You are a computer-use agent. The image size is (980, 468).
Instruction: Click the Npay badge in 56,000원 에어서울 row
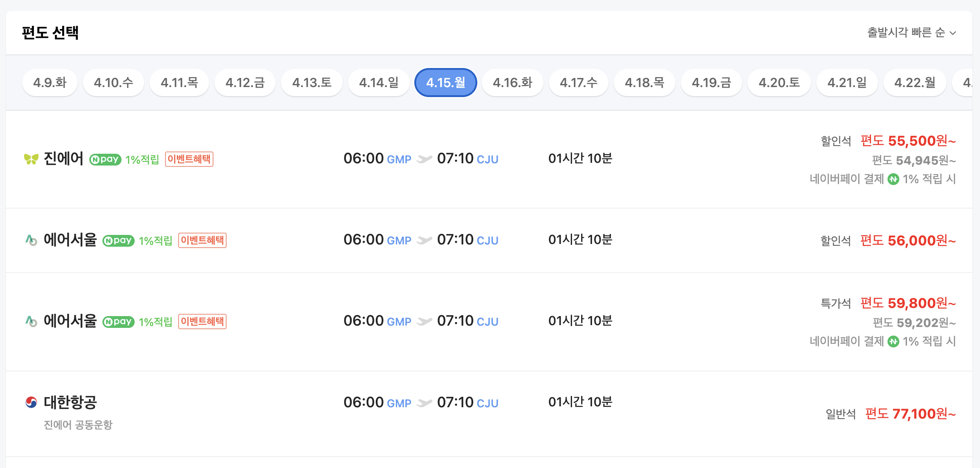118,240
